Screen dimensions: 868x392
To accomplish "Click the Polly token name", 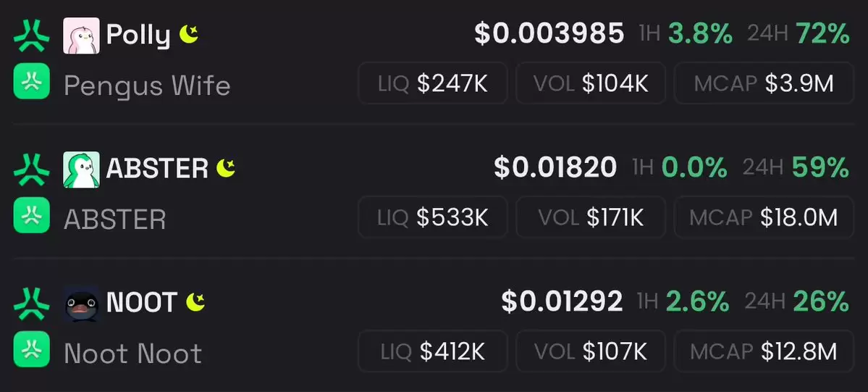I will [x=138, y=36].
